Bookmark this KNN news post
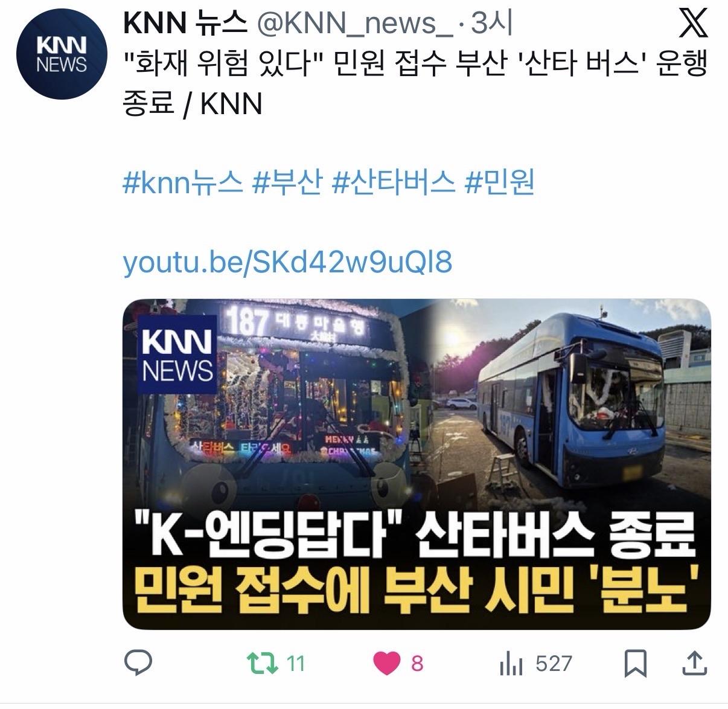Image resolution: width=728 pixels, height=709 pixels. point(635,663)
